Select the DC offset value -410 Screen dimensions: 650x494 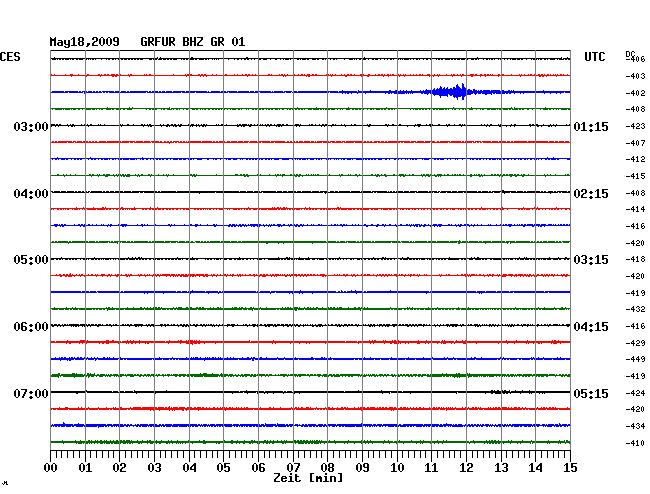pos(635,443)
